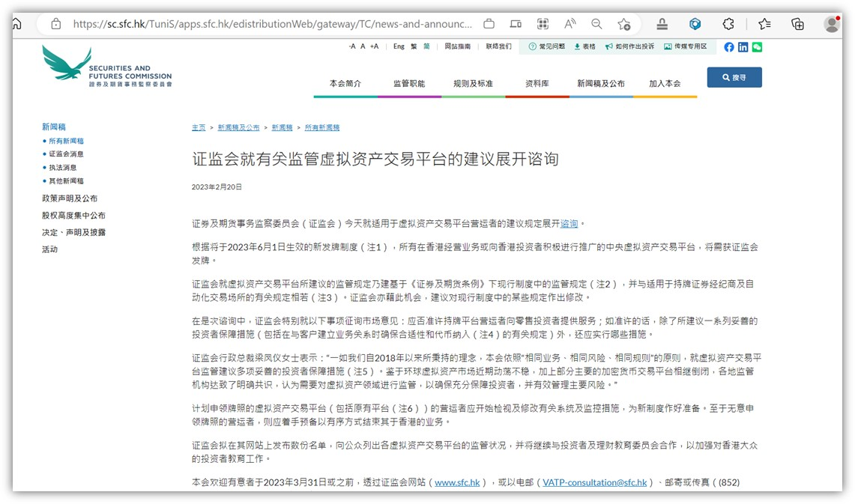Click the article headline 证监会就有关监管虚拟资产交易平台
This screenshot has height=504, width=855.
tap(375, 159)
